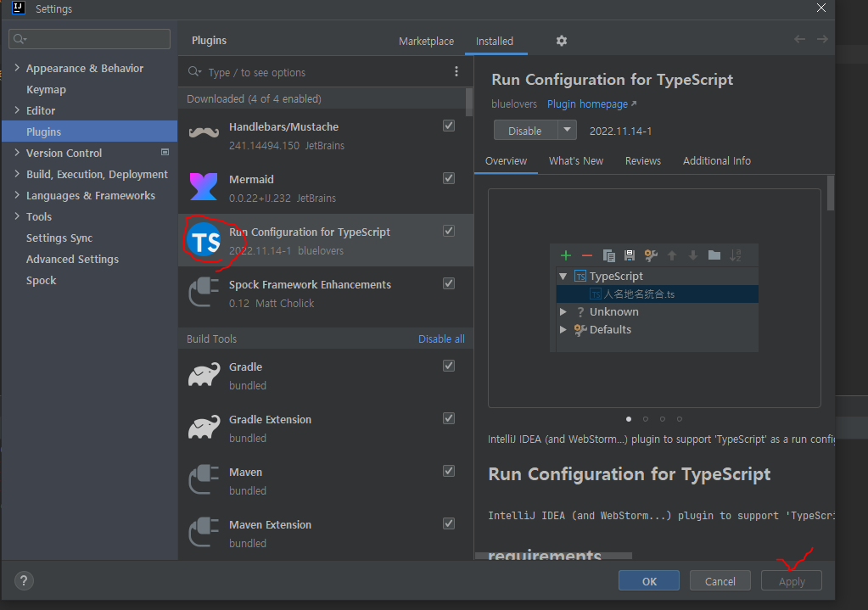Click the OK button
Image resolution: width=868 pixels, height=610 pixels.
click(649, 580)
